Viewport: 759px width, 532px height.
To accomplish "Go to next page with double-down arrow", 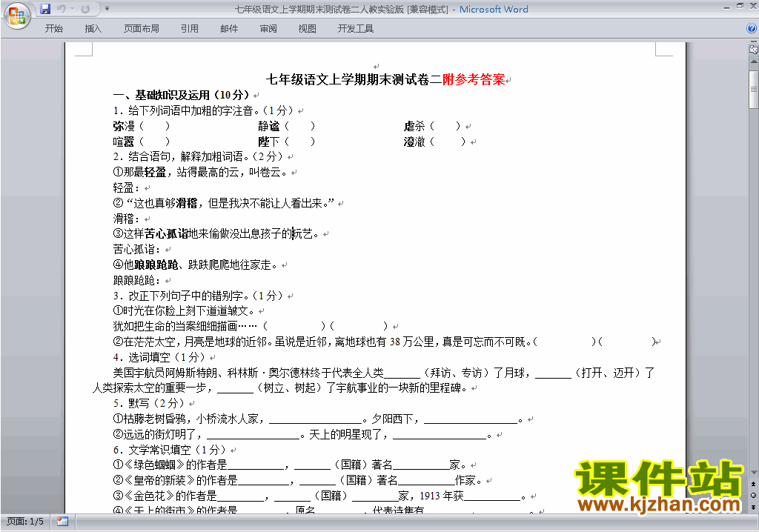I will tap(754, 507).
